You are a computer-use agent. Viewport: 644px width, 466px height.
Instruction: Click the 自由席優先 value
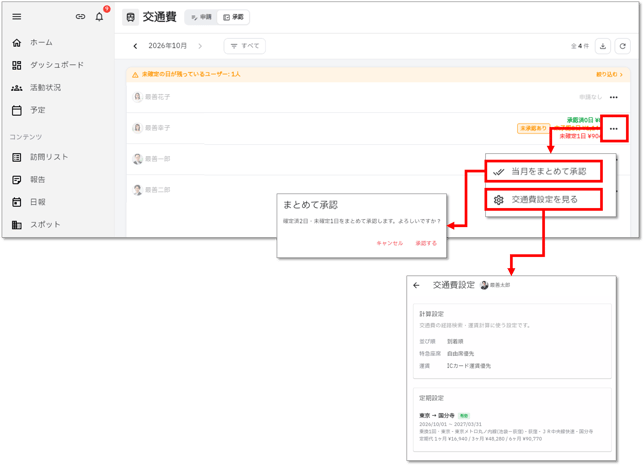click(x=460, y=354)
